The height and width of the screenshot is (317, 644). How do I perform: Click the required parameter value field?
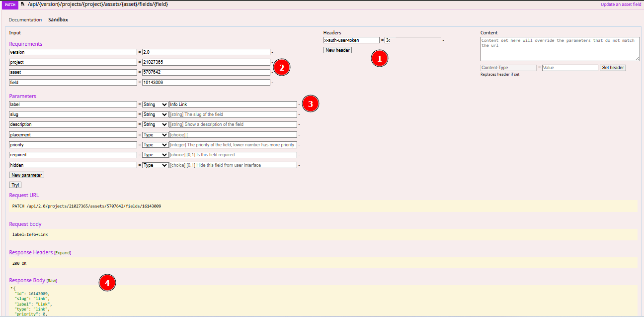[233, 155]
